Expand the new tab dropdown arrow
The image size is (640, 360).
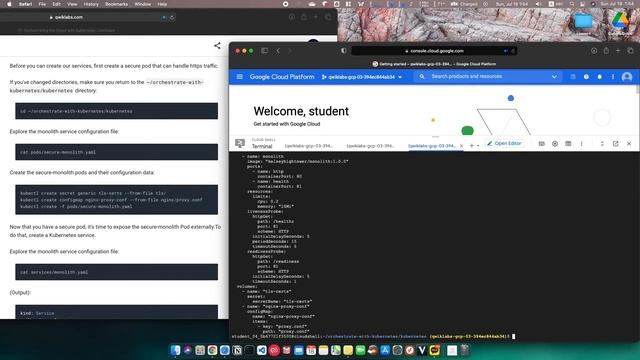[x=478, y=146]
